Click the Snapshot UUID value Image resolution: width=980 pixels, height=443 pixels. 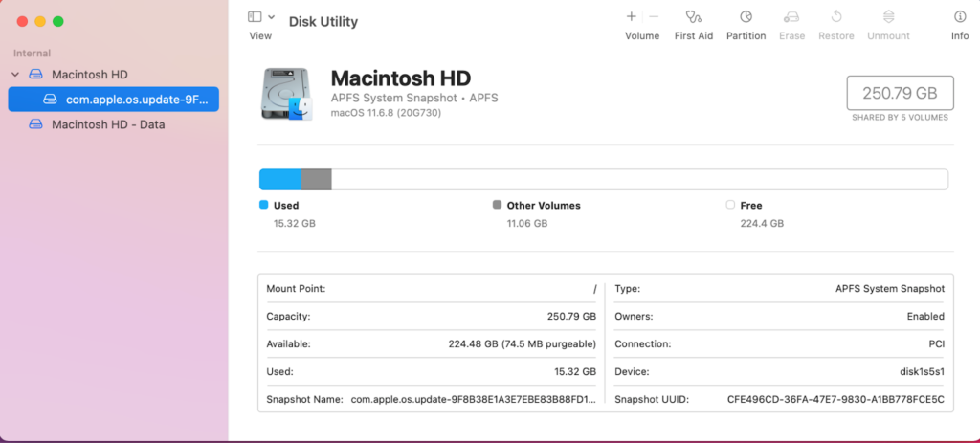pyautogui.click(x=835, y=399)
